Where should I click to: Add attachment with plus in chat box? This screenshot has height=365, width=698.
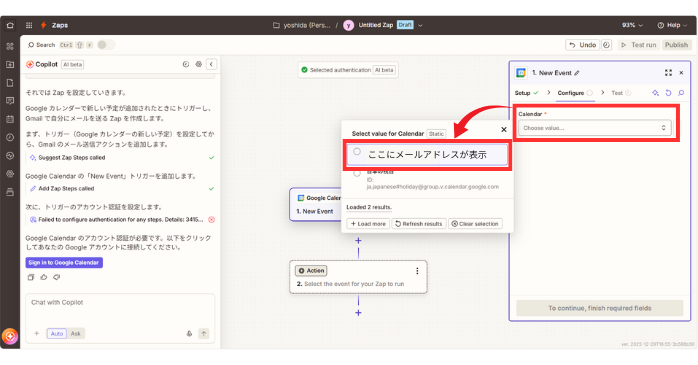click(x=37, y=333)
